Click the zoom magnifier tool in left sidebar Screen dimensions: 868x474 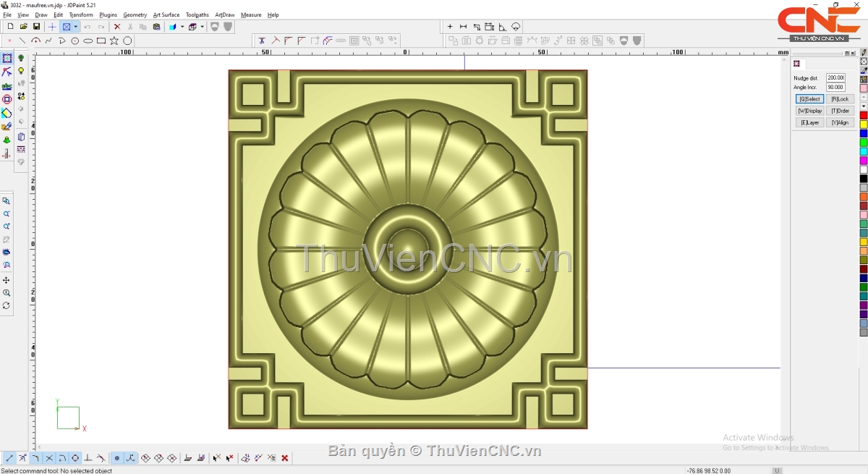[x=7, y=293]
